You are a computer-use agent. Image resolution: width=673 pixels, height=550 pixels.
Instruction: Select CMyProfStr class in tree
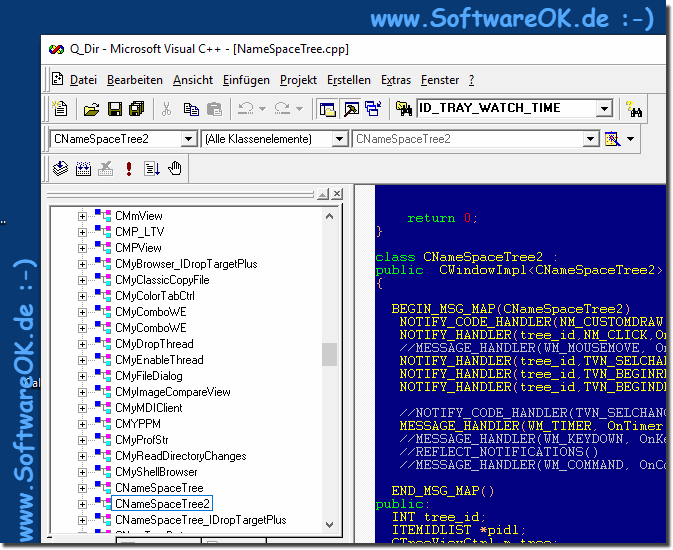coord(142,440)
